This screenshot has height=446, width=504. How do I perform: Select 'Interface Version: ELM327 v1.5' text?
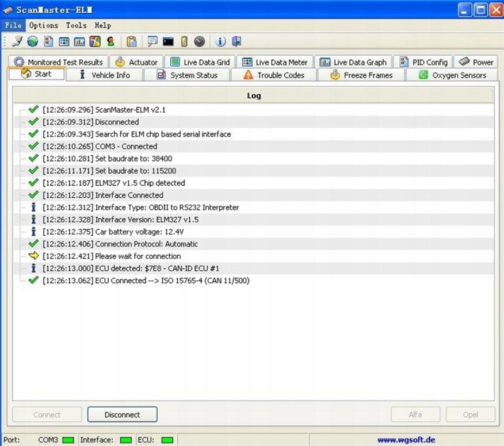tap(147, 220)
